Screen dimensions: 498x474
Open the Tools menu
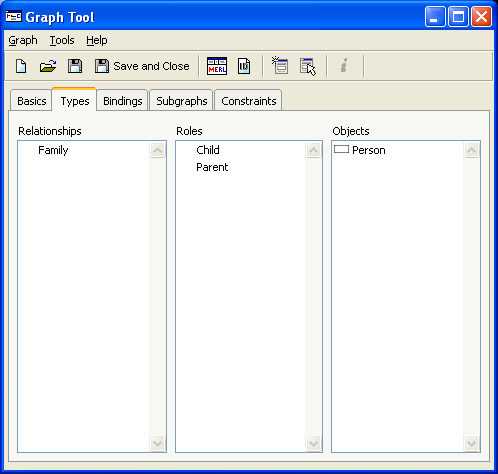coord(62,40)
